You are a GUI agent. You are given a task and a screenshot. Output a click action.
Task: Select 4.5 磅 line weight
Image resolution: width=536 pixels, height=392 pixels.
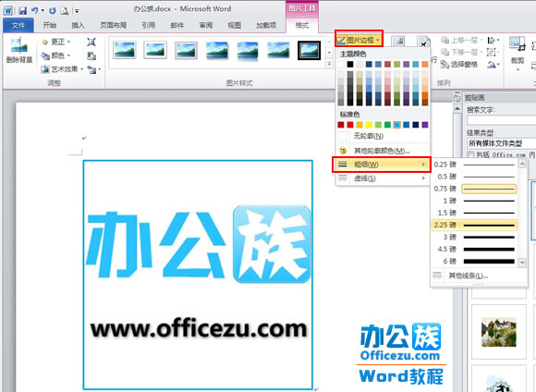(x=474, y=249)
